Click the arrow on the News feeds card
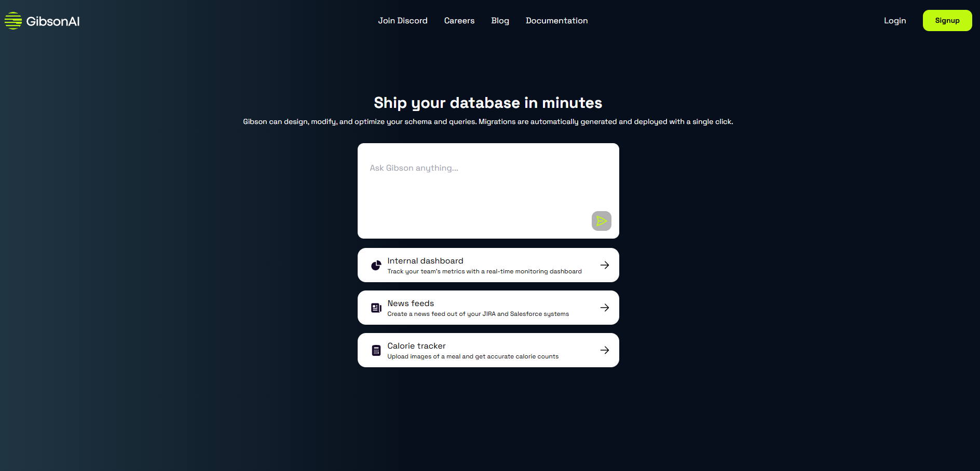 point(604,308)
